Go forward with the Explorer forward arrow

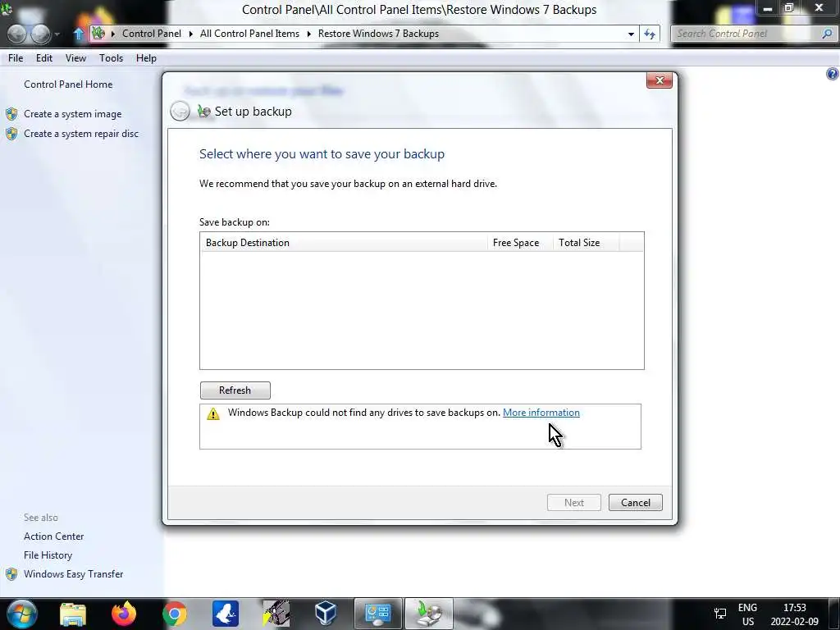[x=41, y=34]
